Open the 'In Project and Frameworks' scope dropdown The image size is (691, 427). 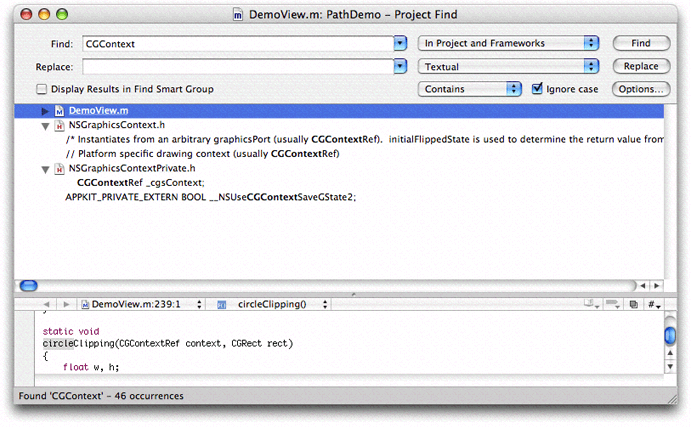click(x=508, y=44)
